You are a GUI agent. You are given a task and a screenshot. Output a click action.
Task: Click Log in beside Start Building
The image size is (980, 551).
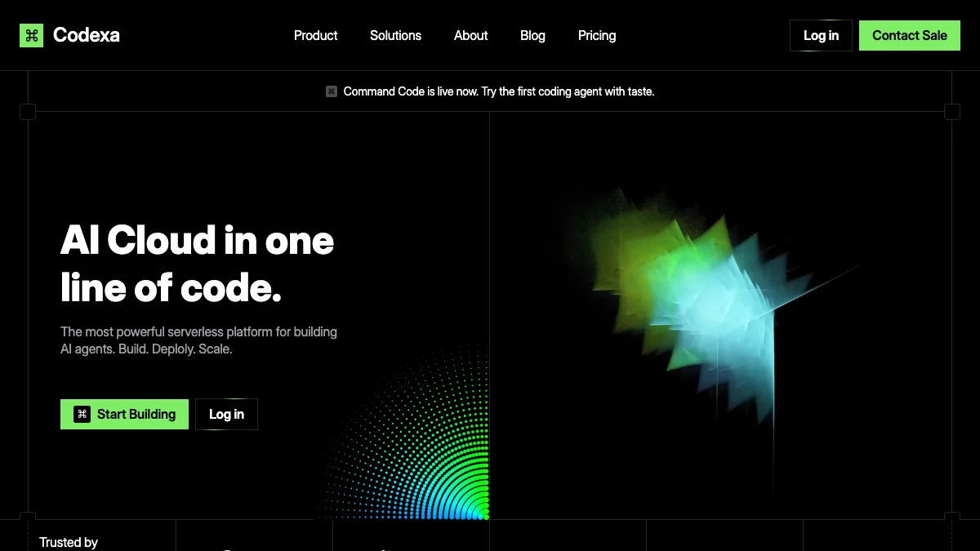click(226, 414)
